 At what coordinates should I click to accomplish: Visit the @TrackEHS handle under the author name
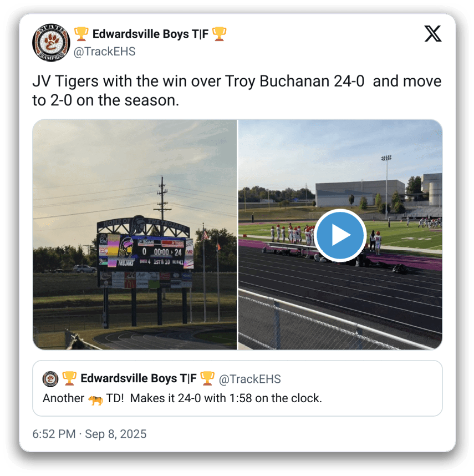click(x=104, y=52)
